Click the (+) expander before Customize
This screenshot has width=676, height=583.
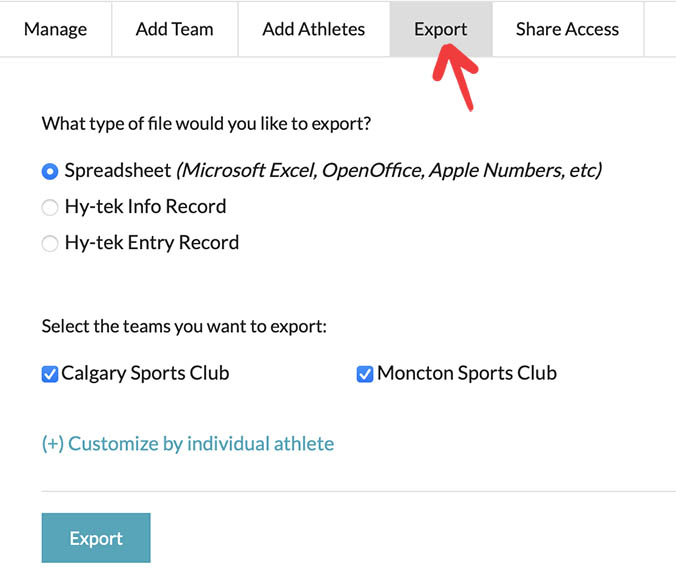pyautogui.click(x=52, y=443)
